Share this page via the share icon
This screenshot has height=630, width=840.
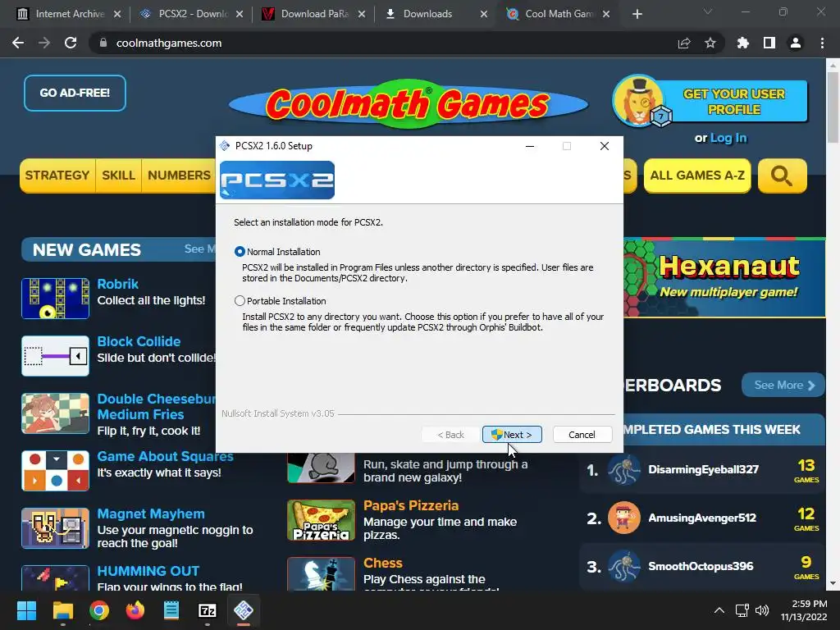[684, 43]
